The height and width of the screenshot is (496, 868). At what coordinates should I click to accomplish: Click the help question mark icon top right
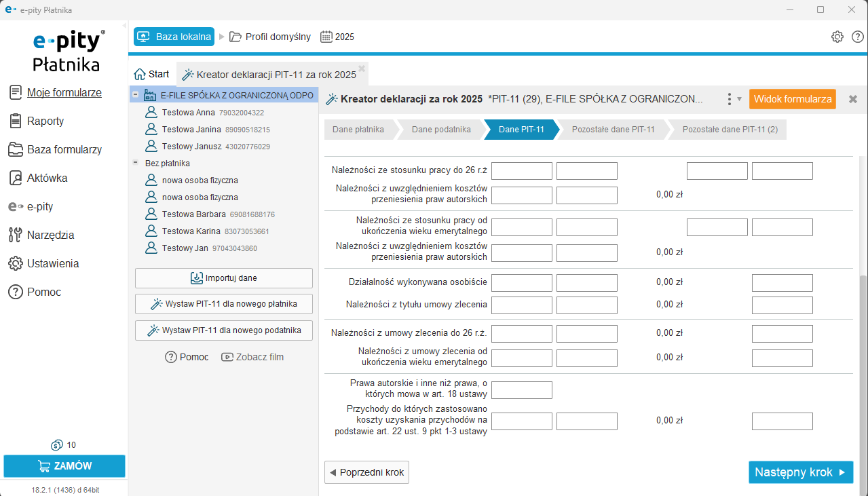click(x=857, y=37)
